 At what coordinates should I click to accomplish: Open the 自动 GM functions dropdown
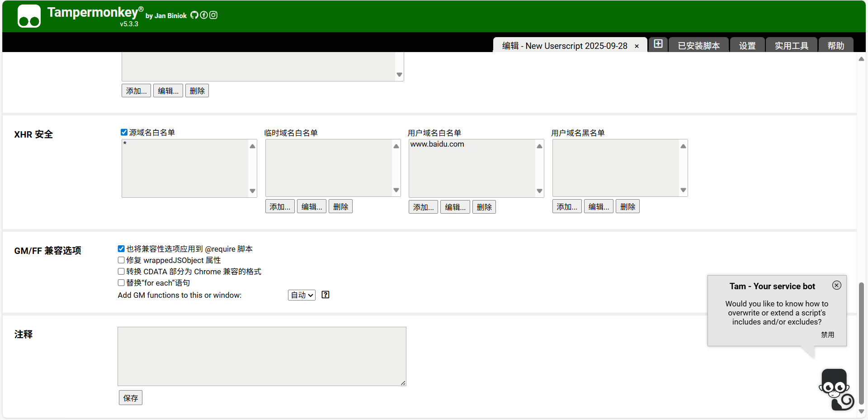(x=302, y=295)
